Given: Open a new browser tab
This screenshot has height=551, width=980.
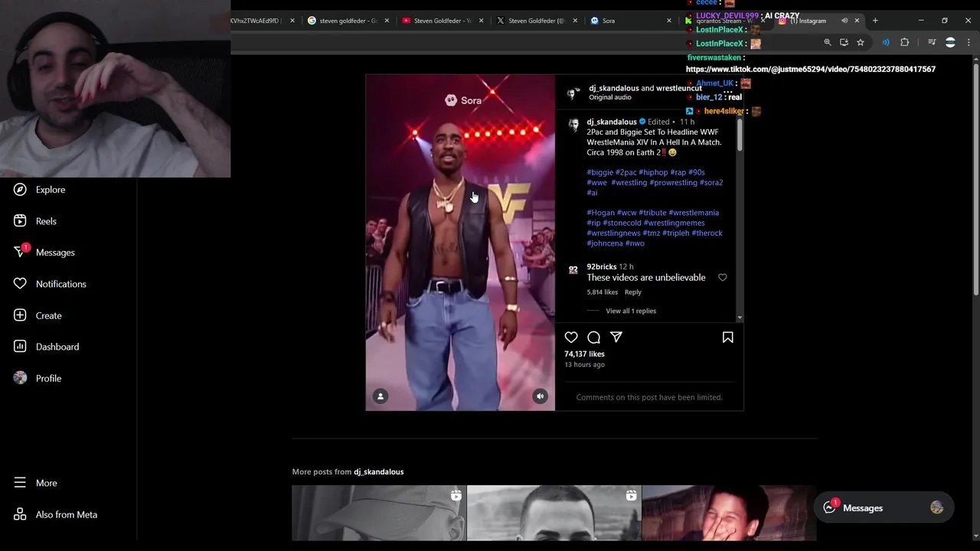Looking at the screenshot, I should pos(875,21).
